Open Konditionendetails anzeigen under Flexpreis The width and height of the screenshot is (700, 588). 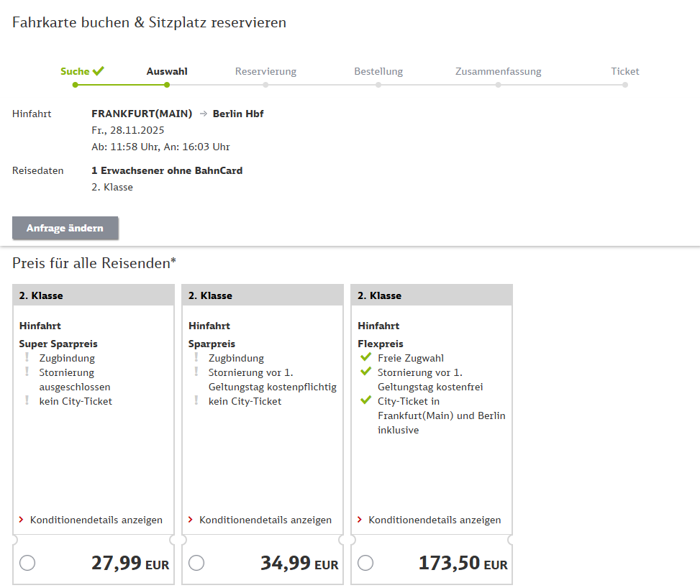click(x=434, y=520)
